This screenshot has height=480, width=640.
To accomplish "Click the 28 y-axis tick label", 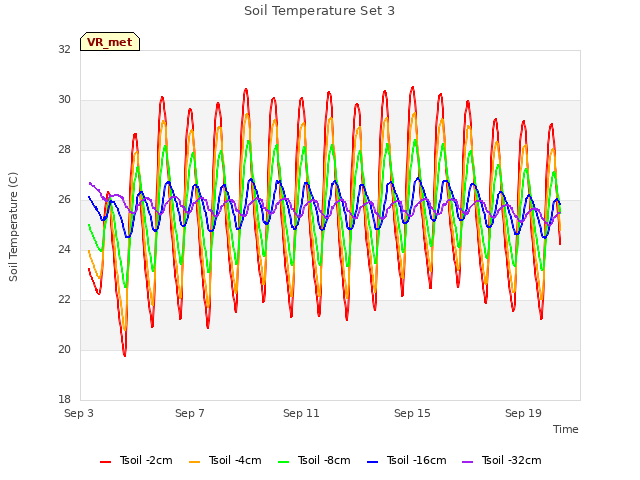I will 64,149.
